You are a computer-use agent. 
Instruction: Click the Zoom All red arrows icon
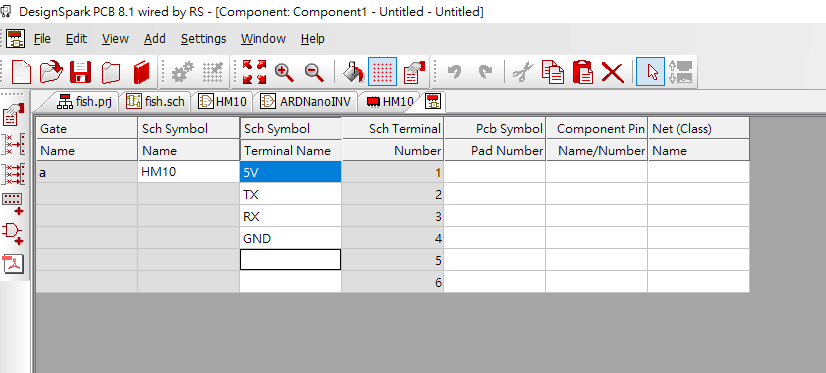[254, 72]
